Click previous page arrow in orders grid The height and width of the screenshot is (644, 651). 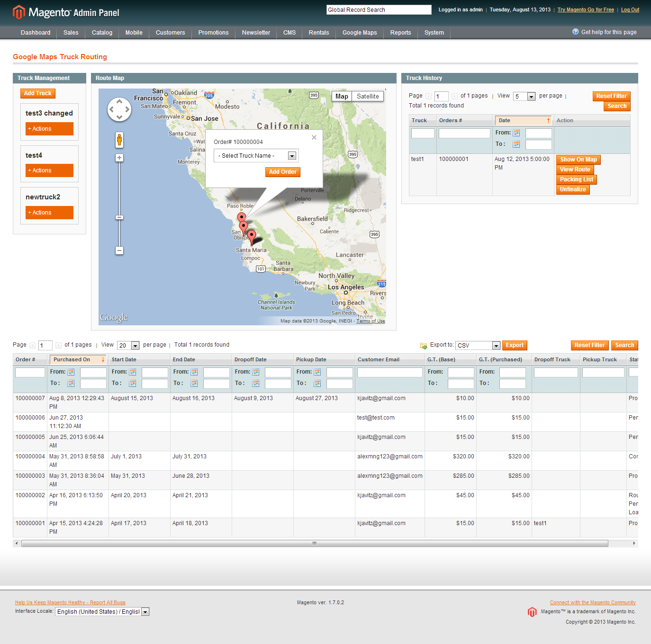32,345
